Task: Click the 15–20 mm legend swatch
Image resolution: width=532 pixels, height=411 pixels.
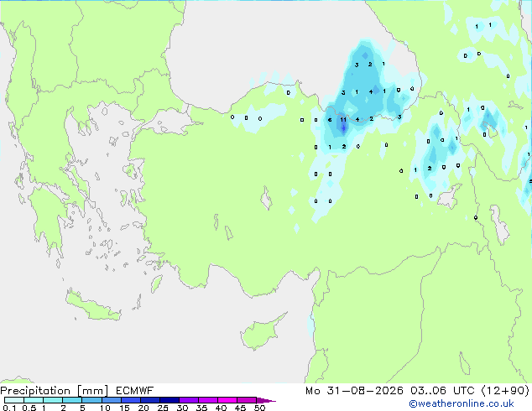Action: click(x=130, y=400)
